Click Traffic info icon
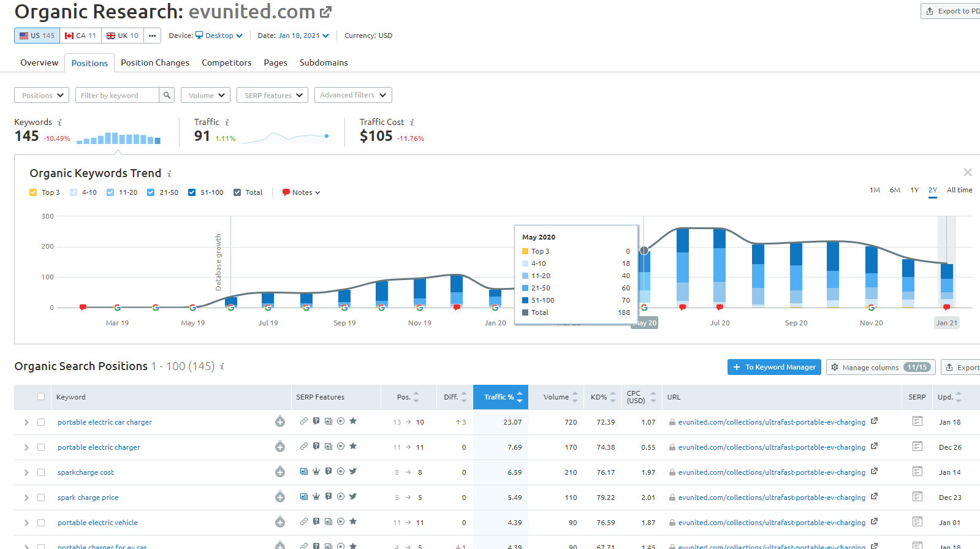This screenshot has height=549, width=980. [x=227, y=123]
